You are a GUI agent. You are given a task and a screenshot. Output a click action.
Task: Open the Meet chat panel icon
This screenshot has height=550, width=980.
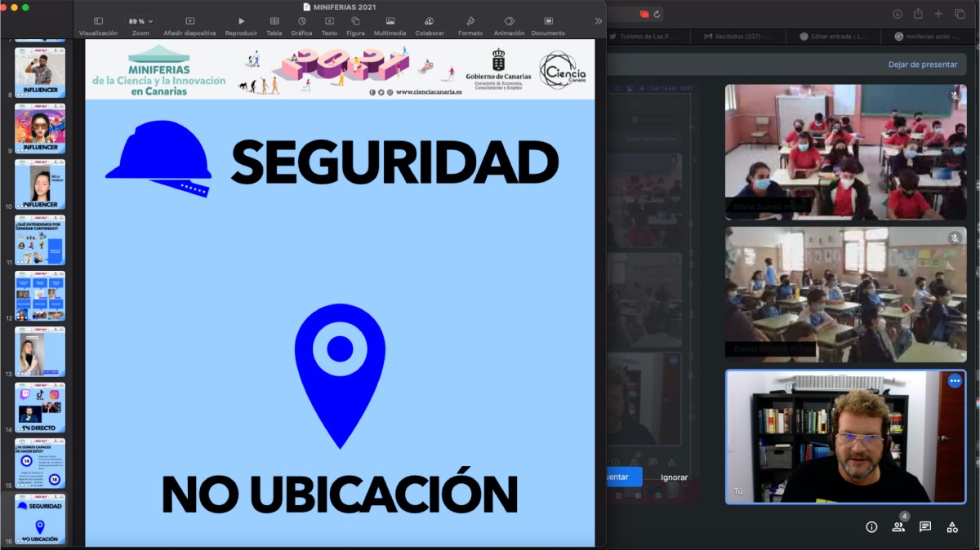[925, 527]
